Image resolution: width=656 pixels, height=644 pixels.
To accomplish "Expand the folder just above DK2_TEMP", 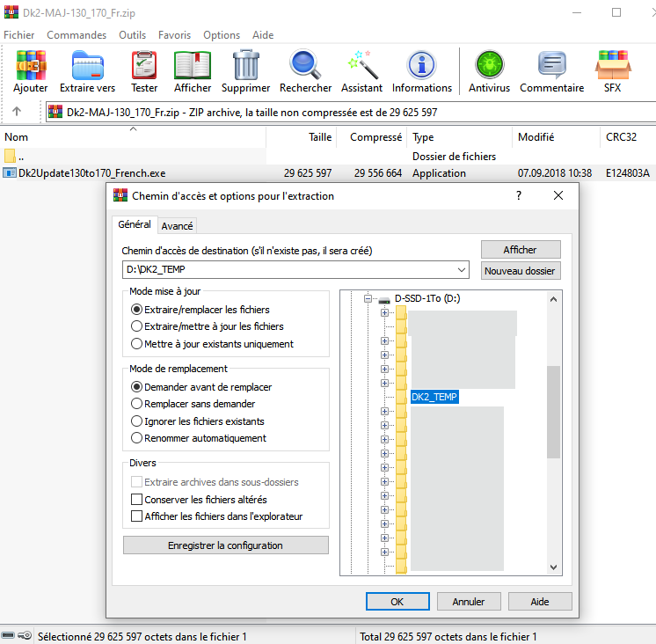I will (x=384, y=383).
